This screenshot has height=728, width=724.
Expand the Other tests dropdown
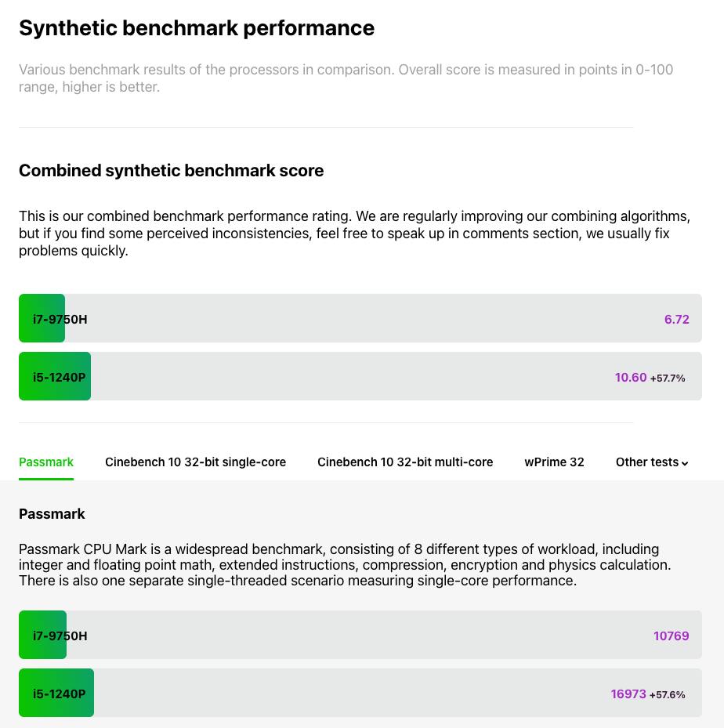point(652,462)
